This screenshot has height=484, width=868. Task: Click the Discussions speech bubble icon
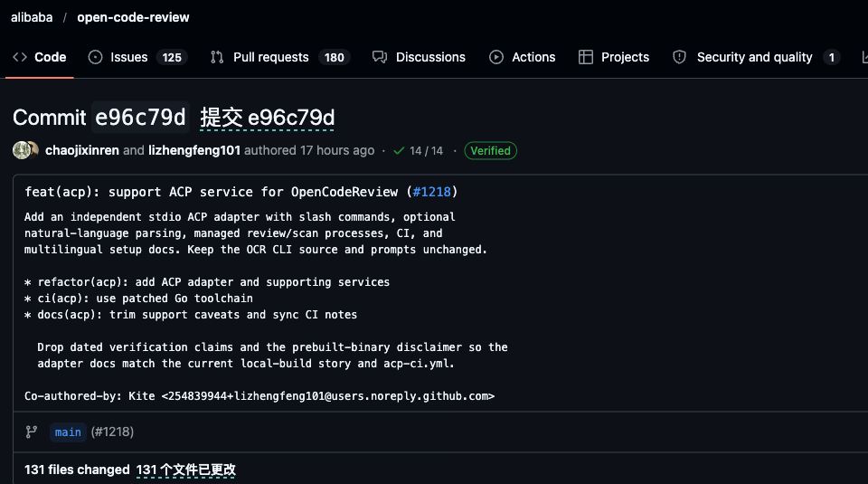point(379,57)
